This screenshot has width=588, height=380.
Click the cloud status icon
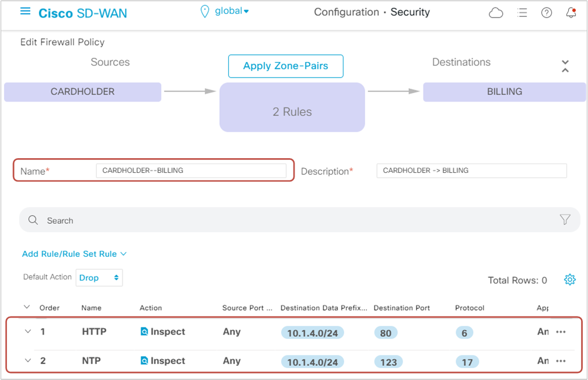[496, 13]
